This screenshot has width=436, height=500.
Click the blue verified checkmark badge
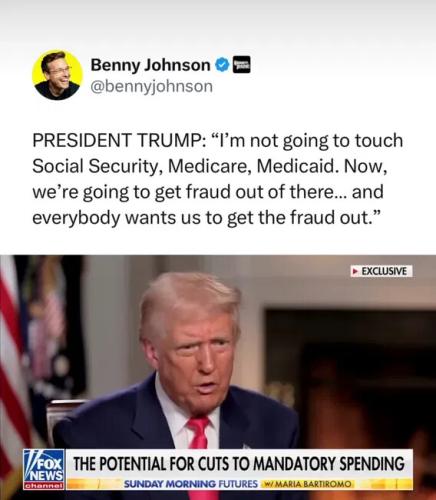222,65
